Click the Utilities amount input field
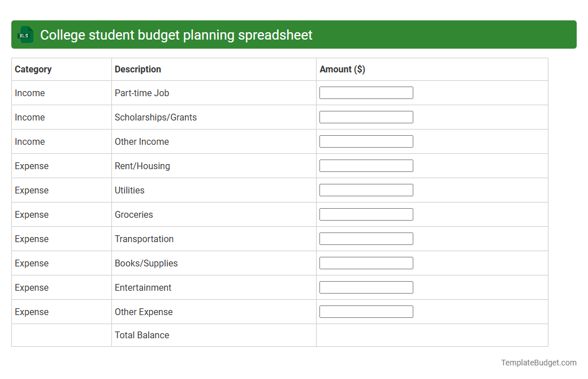 [366, 189]
